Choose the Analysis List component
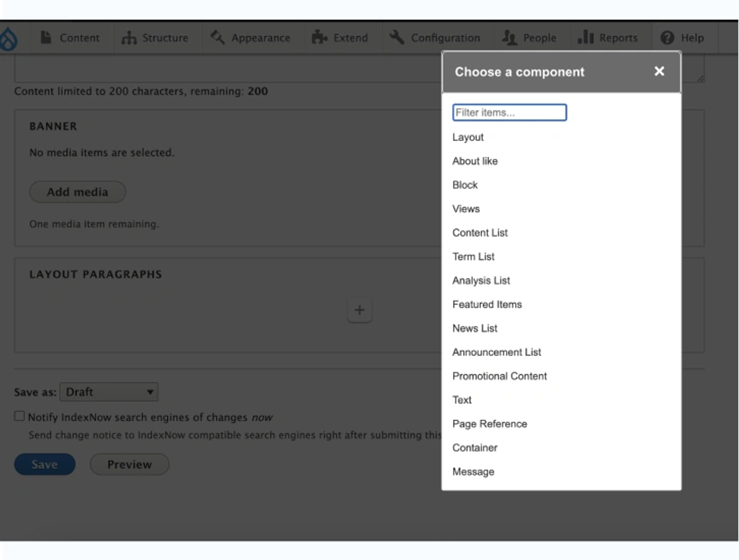The width and height of the screenshot is (739, 560). [x=482, y=281]
